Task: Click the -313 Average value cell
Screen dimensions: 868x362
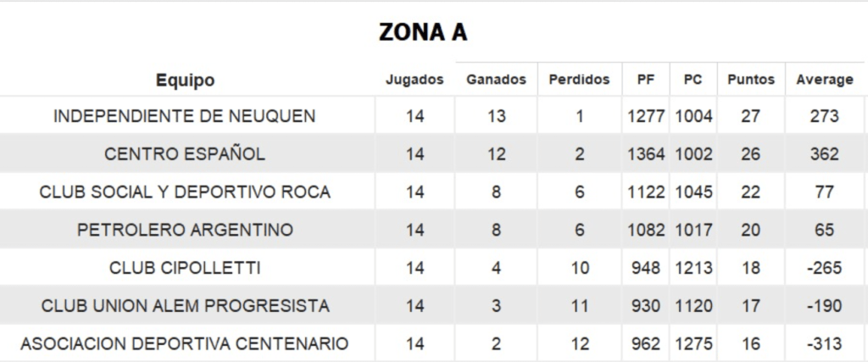Action: coord(825,343)
